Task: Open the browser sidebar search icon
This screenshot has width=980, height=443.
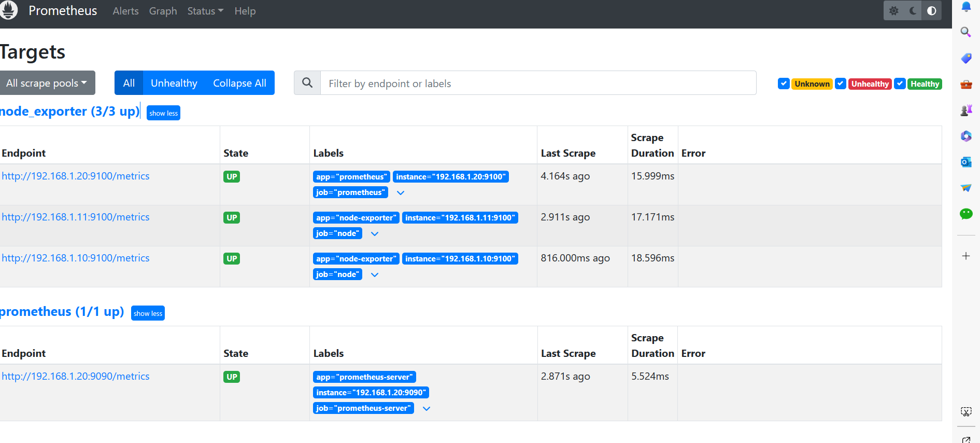Action: pyautogui.click(x=966, y=32)
